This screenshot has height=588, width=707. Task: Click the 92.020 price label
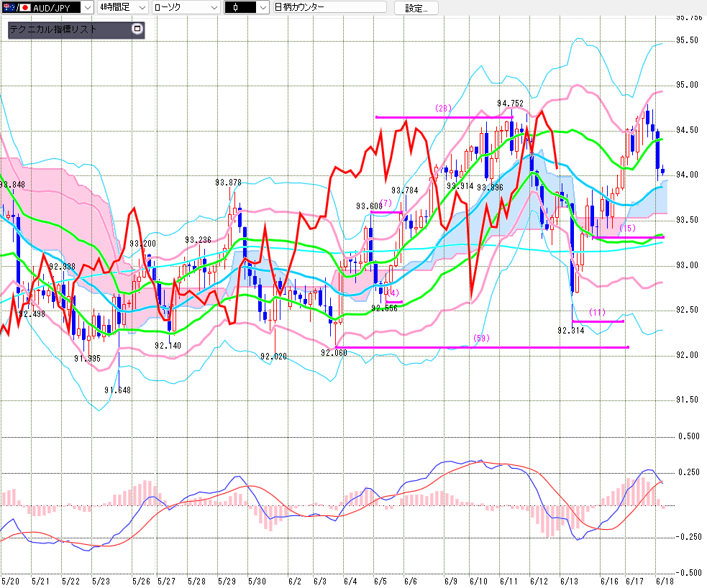(274, 357)
